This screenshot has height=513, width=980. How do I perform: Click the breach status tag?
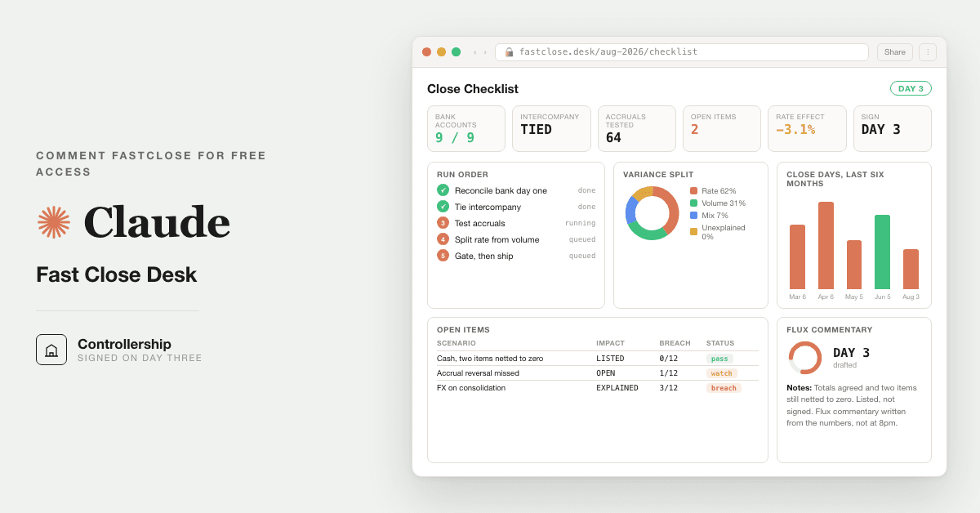point(724,388)
